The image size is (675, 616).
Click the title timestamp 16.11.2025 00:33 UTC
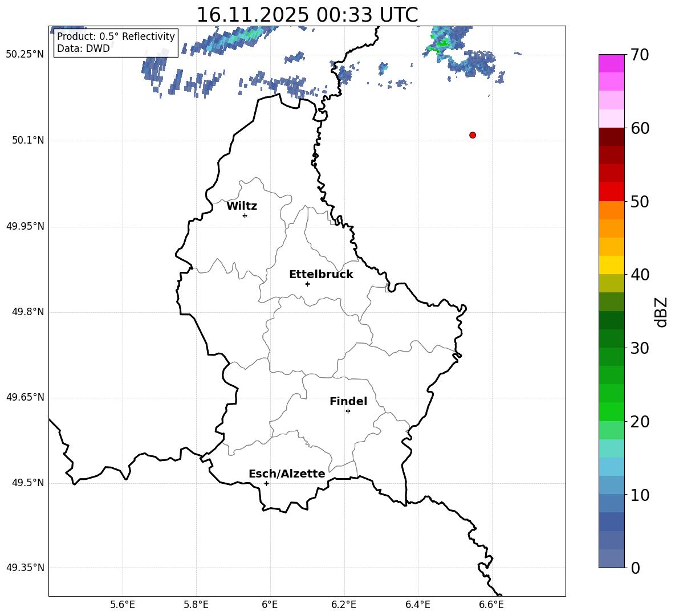(307, 15)
